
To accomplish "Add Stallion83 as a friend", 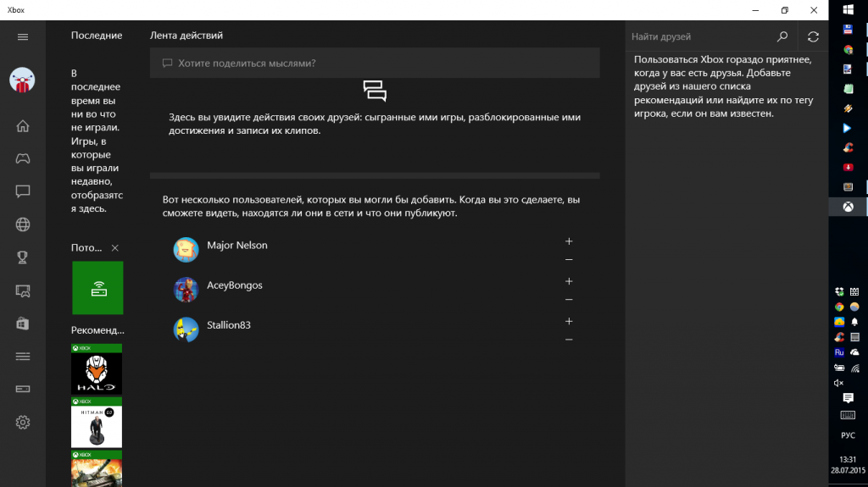I will click(x=569, y=321).
